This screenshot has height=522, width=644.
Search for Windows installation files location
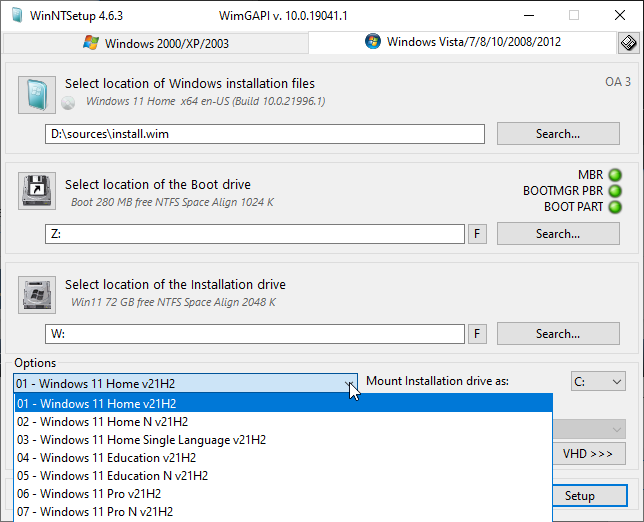click(x=558, y=133)
